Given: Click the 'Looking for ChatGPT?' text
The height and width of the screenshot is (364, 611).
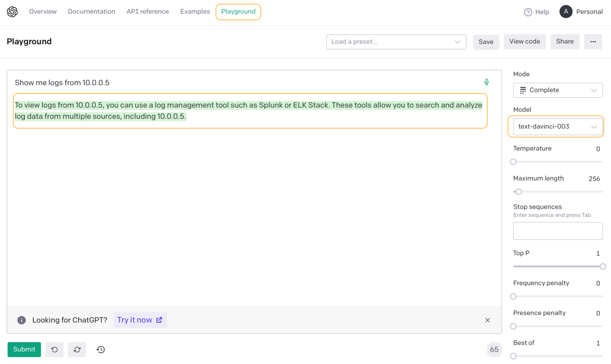Looking at the screenshot, I should [x=70, y=320].
